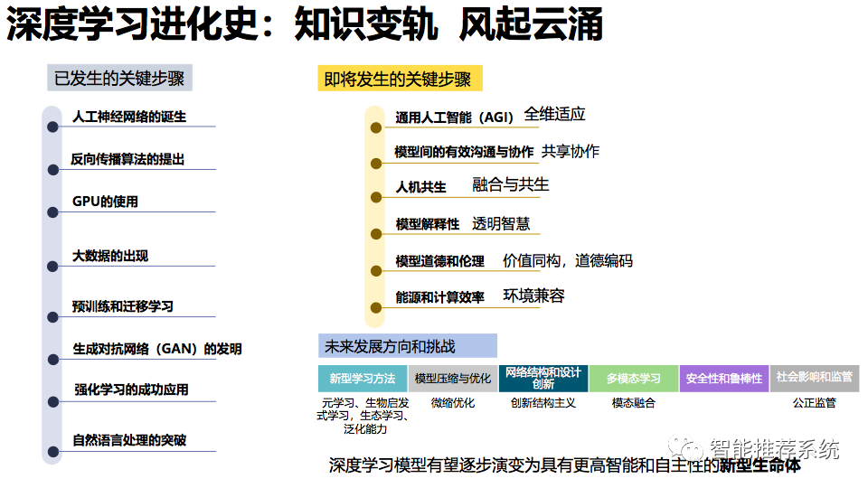Click the text 生成对抗网络（GAN）的发明

[157, 349]
